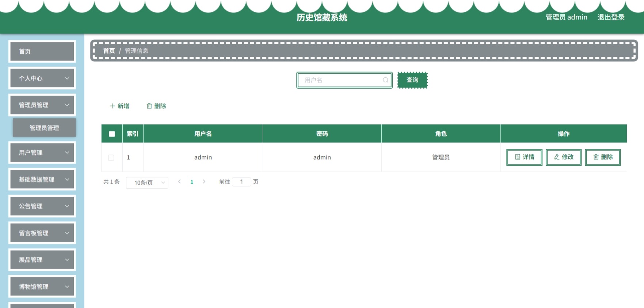Click the 角色 column header
The width and height of the screenshot is (644, 308).
click(x=441, y=134)
